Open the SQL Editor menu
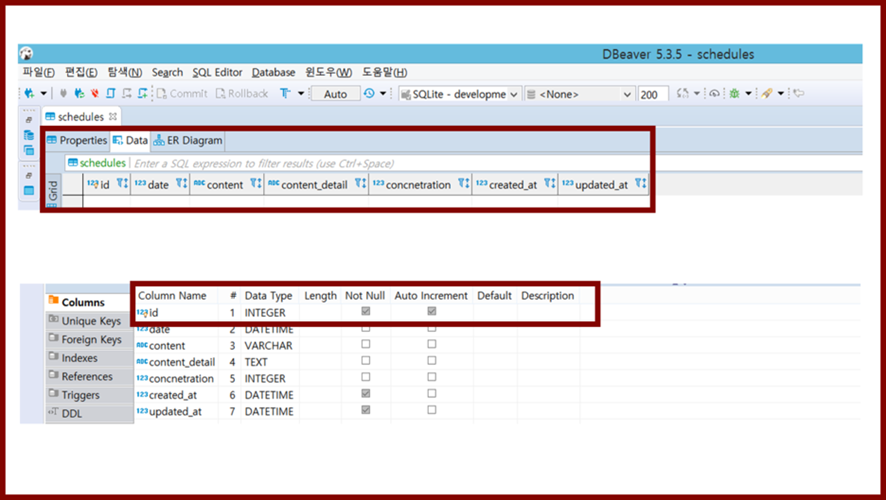 coord(217,72)
